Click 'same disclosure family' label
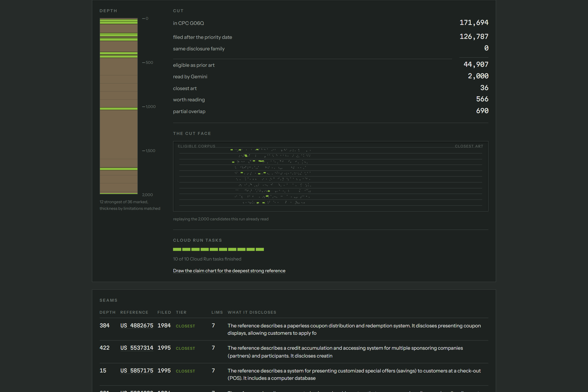 click(x=199, y=48)
